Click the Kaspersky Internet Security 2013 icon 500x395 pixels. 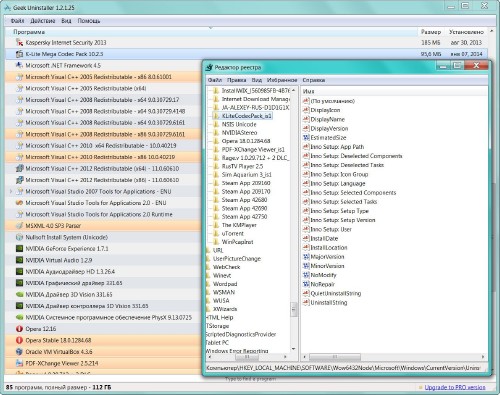(19, 42)
